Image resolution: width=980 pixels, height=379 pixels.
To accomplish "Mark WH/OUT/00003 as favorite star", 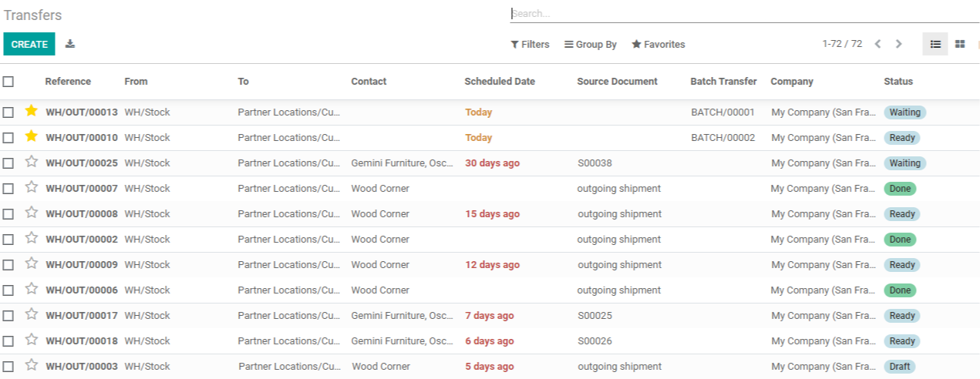I will coord(31,365).
